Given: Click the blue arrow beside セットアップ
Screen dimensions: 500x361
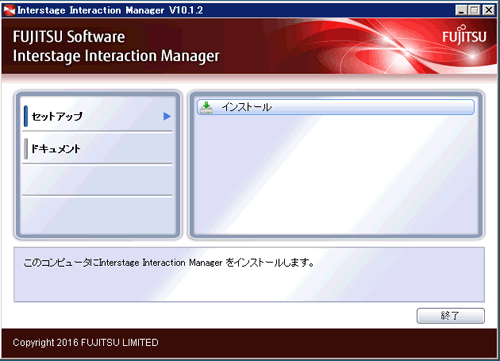Looking at the screenshot, I should [x=167, y=116].
